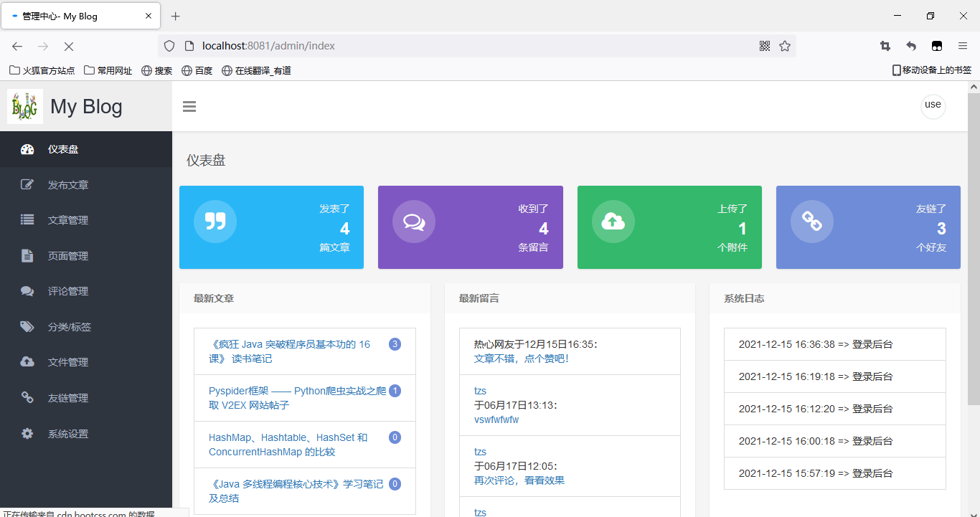Click the screenshot crop icon in toolbar
The height and width of the screenshot is (517, 980).
pos(885,46)
